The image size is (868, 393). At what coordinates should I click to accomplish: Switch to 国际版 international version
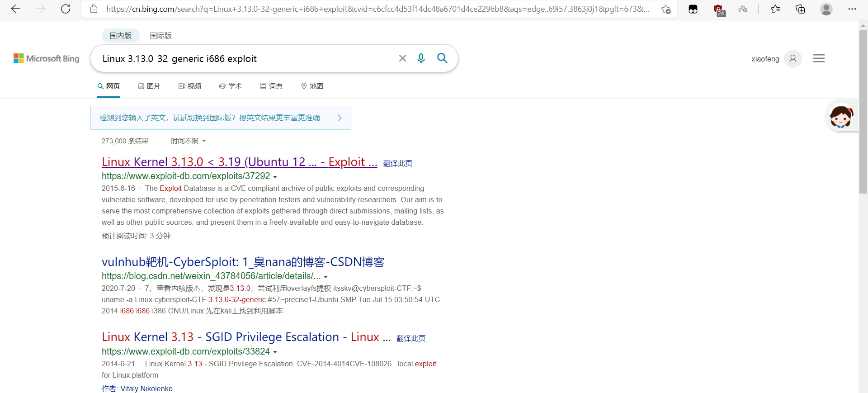coord(160,35)
